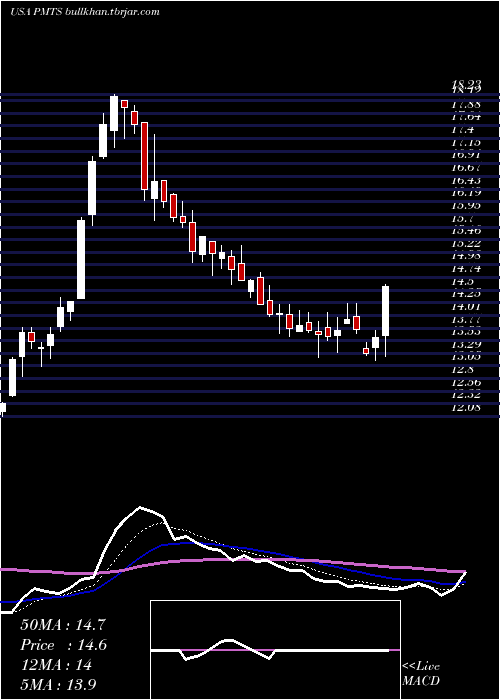Screen dimensions: 500x700
Task: Click the 5MA : 13.9 readout
Action: pos(58,684)
